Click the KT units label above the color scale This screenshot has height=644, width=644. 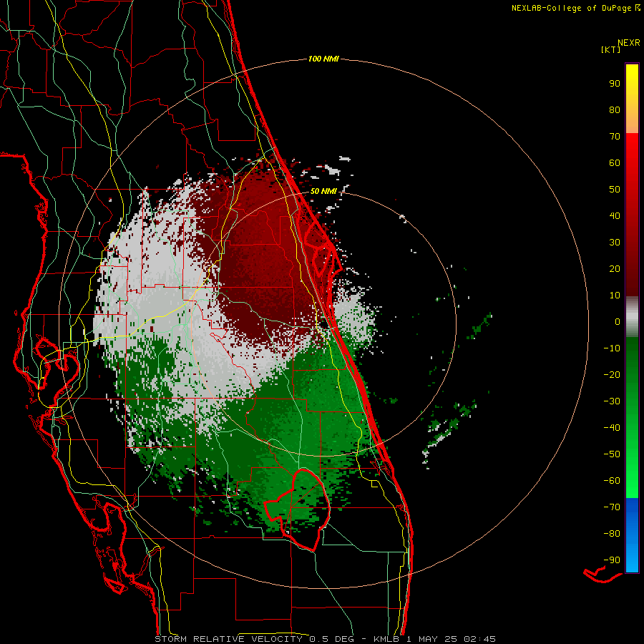pyautogui.click(x=611, y=49)
